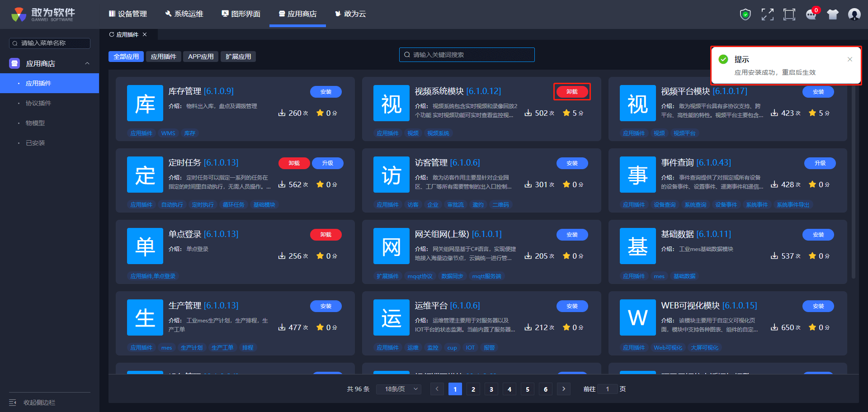The height and width of the screenshot is (412, 868).
Task: Click the security shield icon in header
Action: click(745, 14)
